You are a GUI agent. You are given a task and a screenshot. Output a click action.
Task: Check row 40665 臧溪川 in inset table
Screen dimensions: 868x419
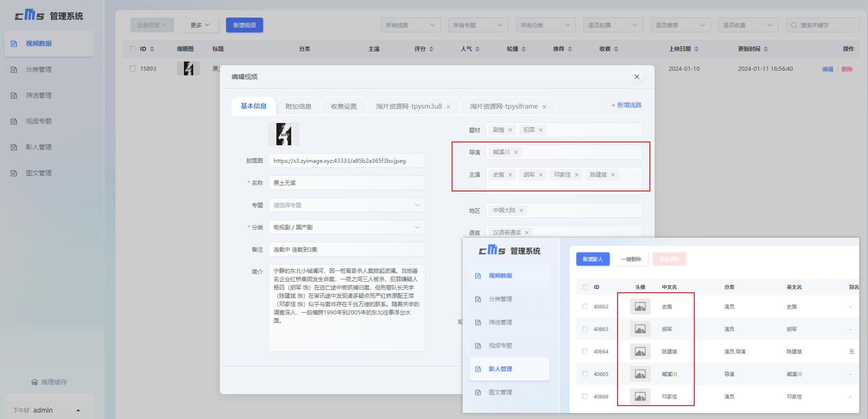click(x=585, y=374)
